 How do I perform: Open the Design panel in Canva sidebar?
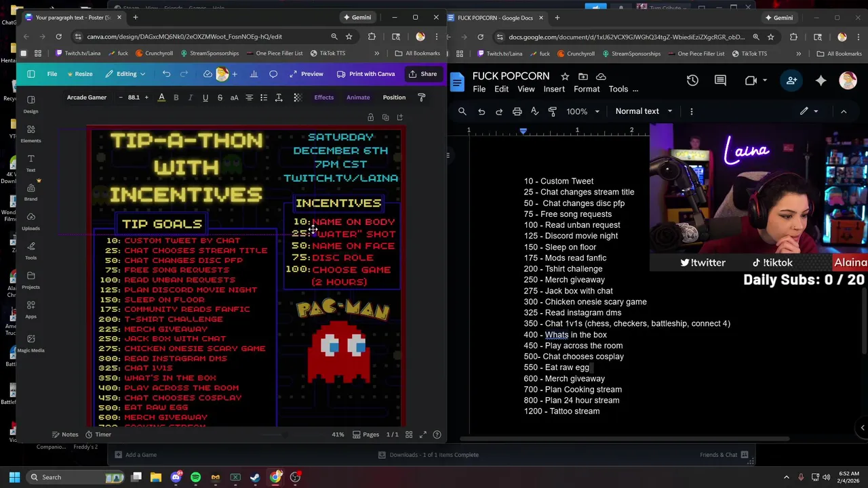pos(31,104)
